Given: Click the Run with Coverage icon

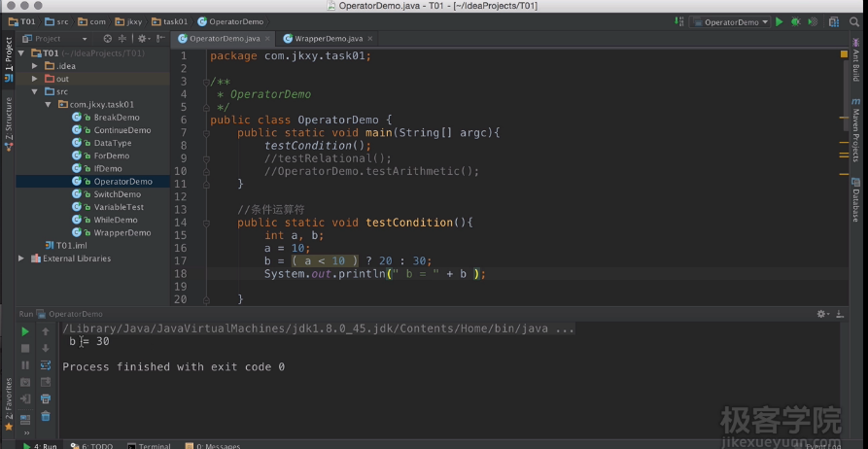Looking at the screenshot, I should (811, 21).
